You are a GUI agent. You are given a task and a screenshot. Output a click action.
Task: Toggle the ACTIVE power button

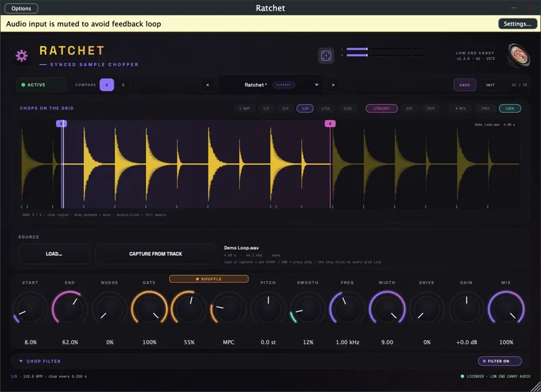[41, 84]
